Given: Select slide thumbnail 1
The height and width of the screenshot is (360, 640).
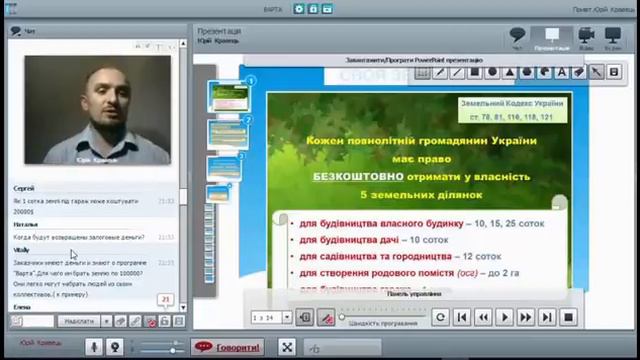Looking at the screenshot, I should pos(229,96).
